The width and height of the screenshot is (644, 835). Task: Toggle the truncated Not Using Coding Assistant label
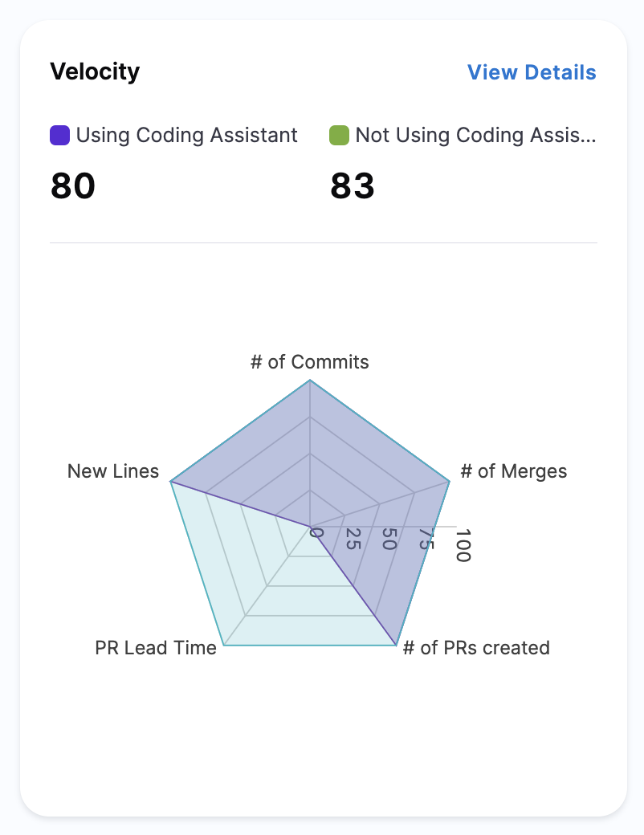click(475, 135)
